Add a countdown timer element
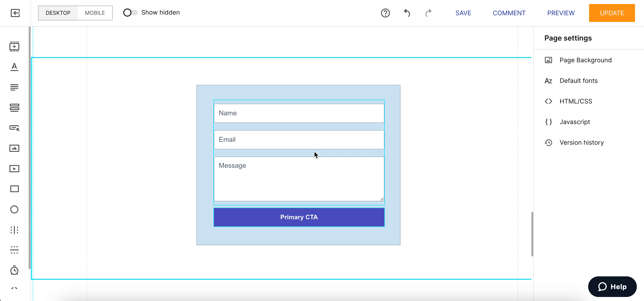644x301 pixels. 14,270
